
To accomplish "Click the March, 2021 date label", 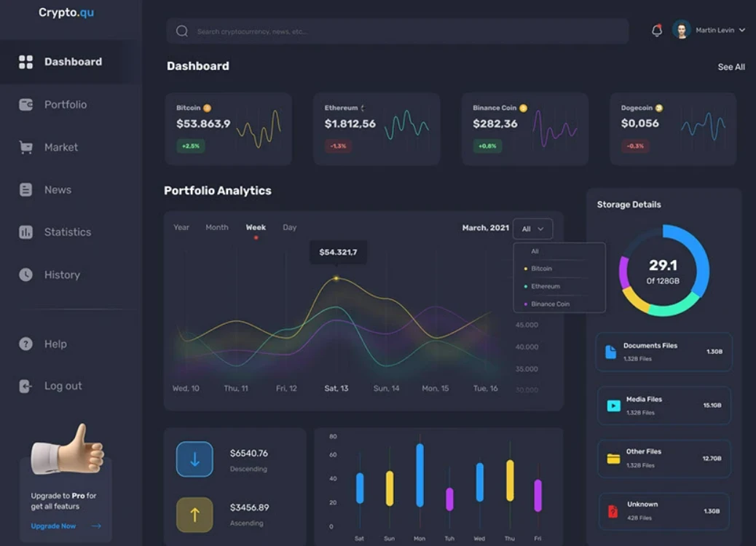I will [486, 228].
